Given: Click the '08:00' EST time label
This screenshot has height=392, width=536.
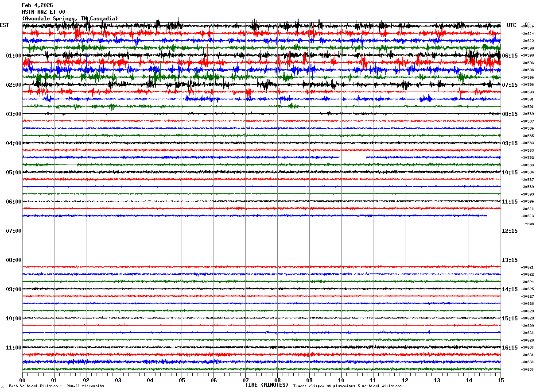Looking at the screenshot, I should coord(14,260).
